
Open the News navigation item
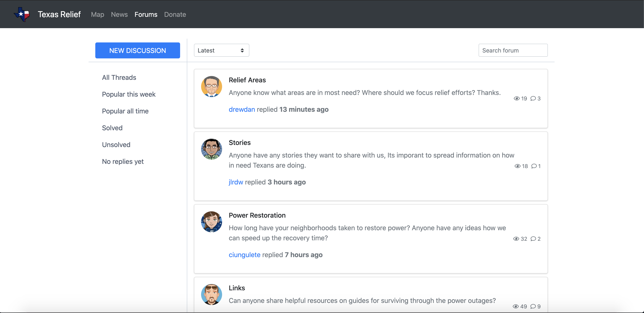pos(119,14)
